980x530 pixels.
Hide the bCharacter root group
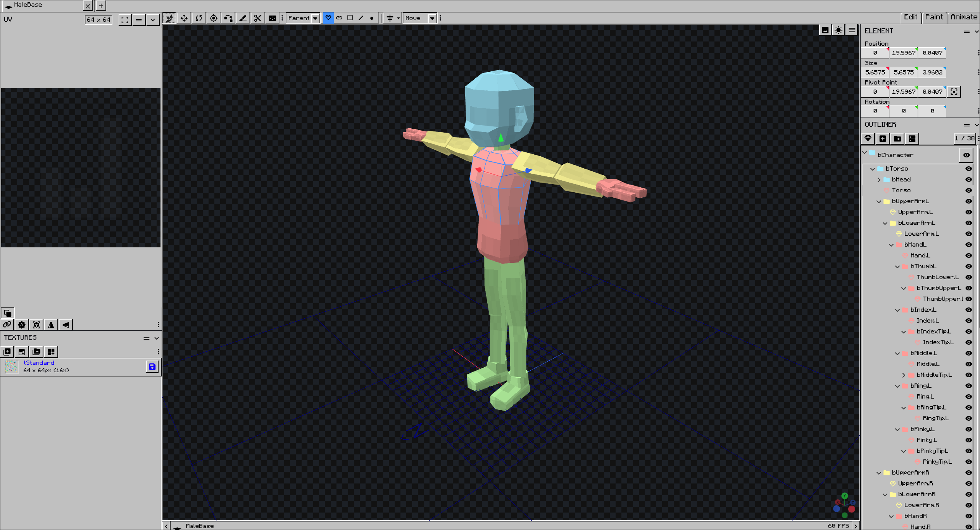tap(966, 155)
